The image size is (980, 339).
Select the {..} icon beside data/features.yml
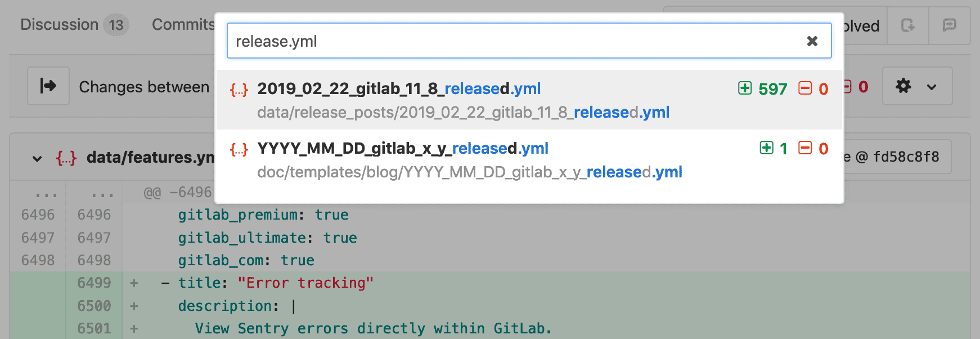click(66, 158)
